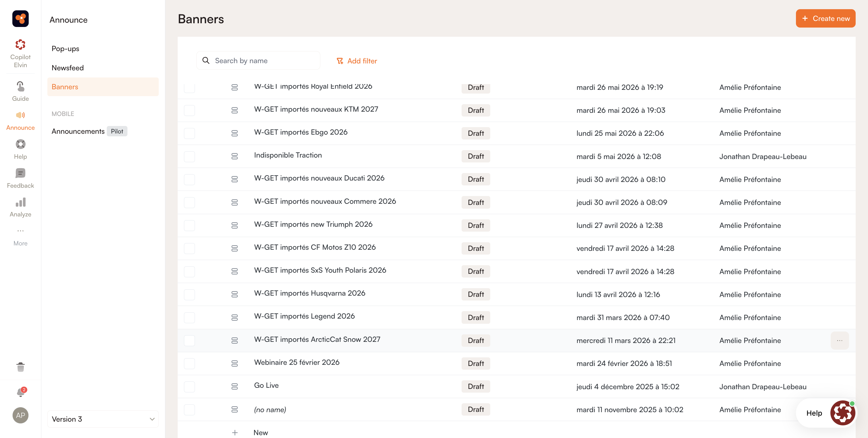Click the Create new button
Screen dimensions: 868x438
tap(825, 18)
